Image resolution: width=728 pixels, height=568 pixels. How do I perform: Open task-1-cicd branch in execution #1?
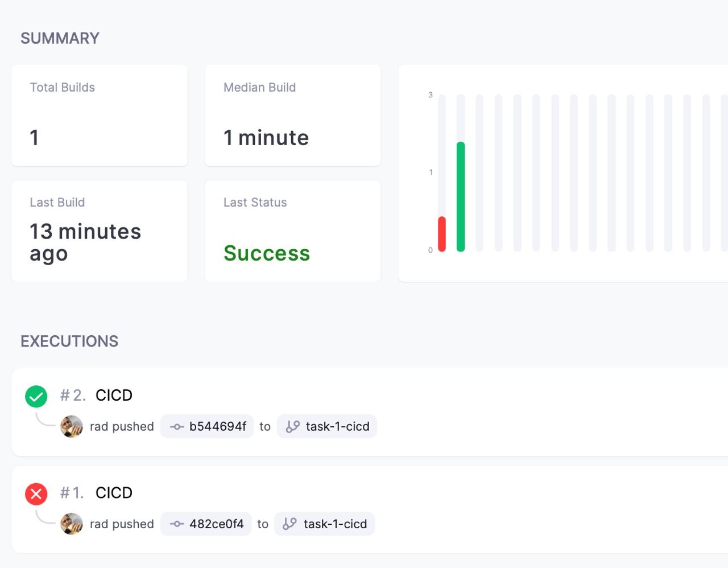tap(335, 524)
